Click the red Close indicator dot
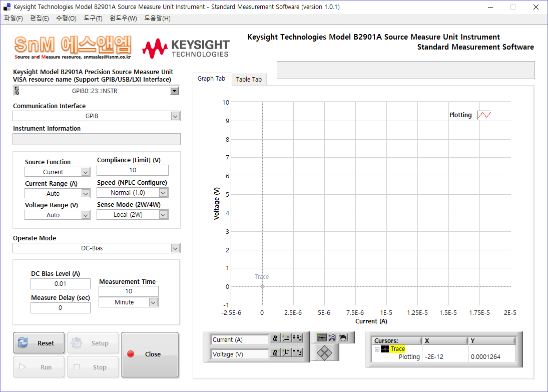The height and width of the screenshot is (392, 548). click(131, 354)
